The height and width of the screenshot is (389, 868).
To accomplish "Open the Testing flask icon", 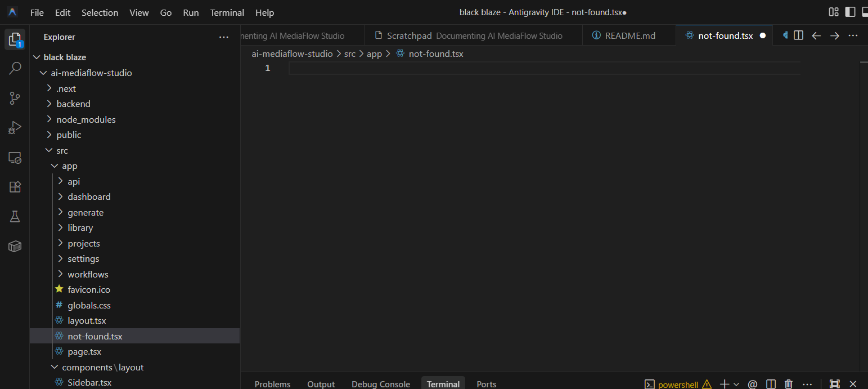I will [15, 217].
